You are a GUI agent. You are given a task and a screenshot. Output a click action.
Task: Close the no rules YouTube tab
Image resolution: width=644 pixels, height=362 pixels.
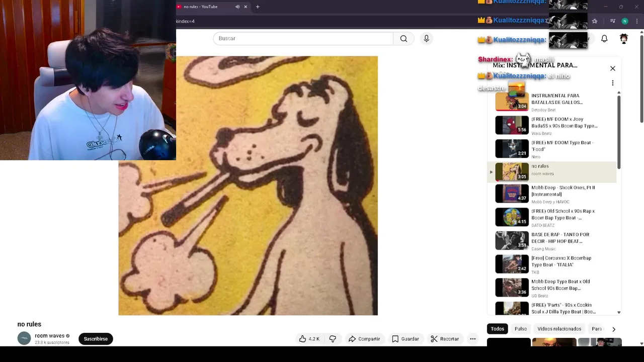tap(246, 7)
